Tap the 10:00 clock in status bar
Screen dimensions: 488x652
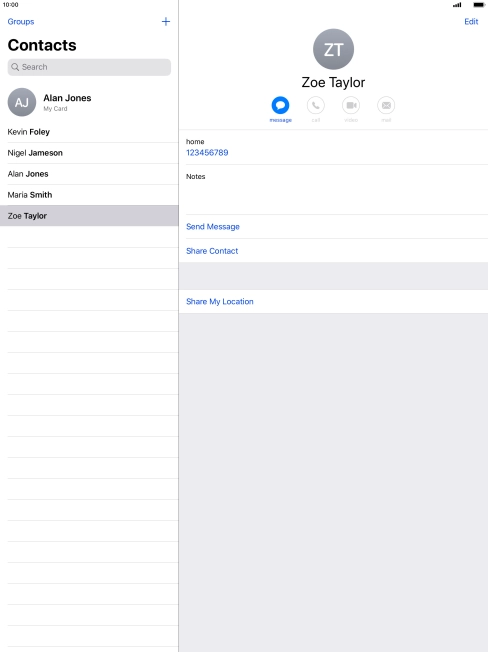[10, 5]
